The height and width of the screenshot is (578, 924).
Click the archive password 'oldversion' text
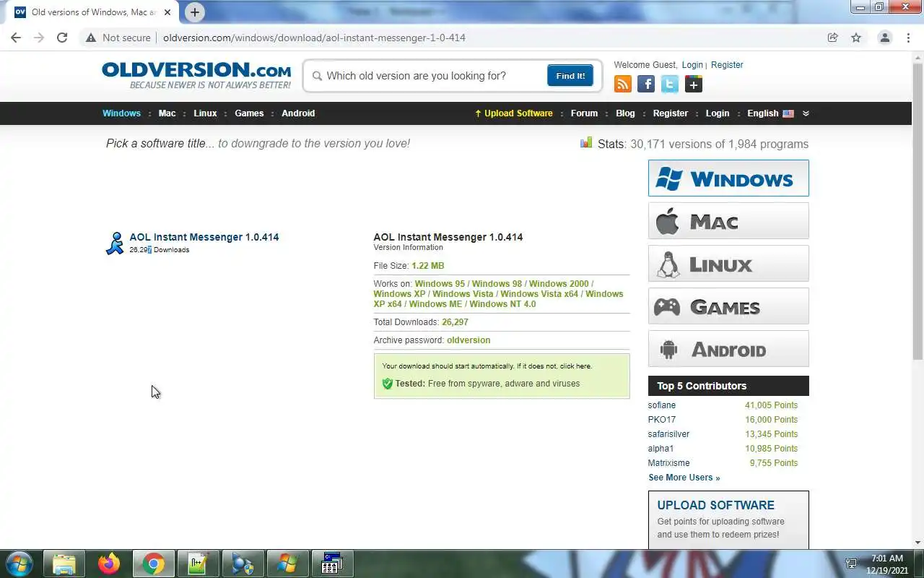pos(468,340)
